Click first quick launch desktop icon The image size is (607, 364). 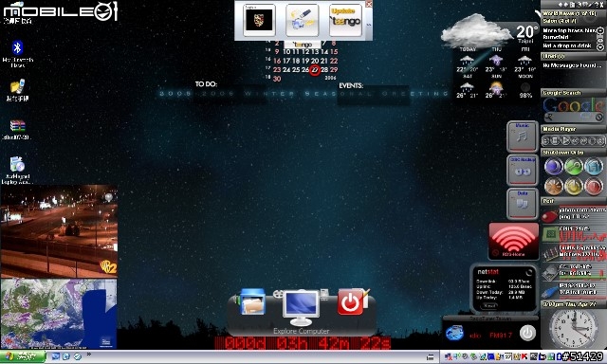55,356
